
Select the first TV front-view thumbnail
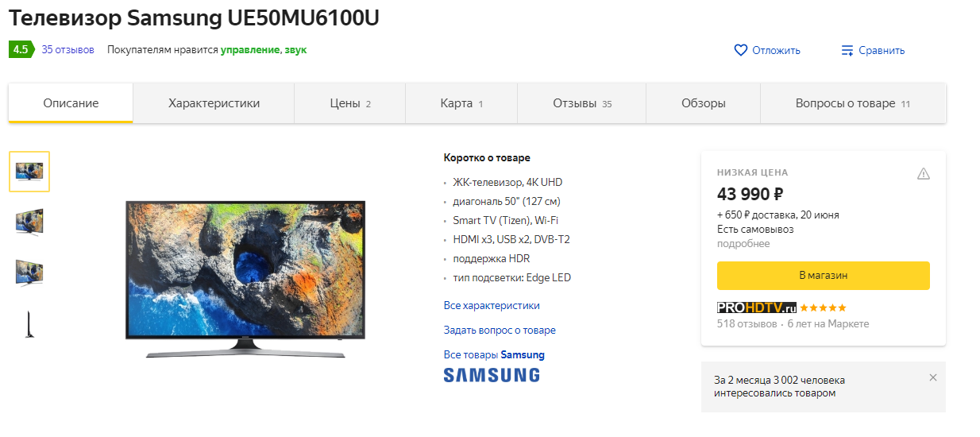point(29,172)
